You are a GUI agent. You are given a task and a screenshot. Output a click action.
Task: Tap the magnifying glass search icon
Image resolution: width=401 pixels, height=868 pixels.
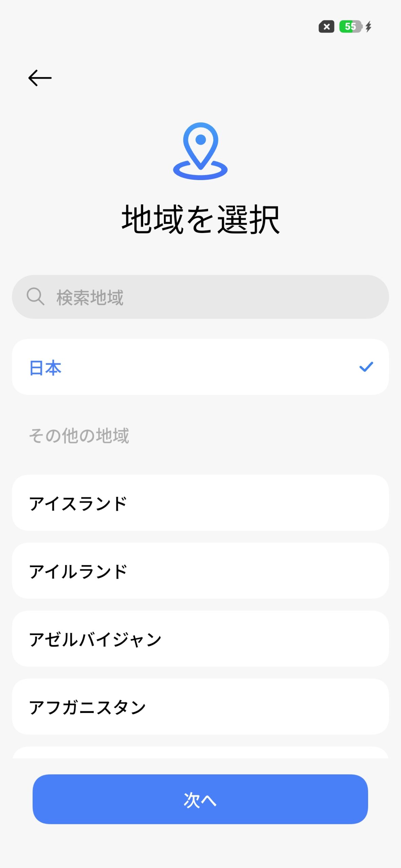(35, 297)
